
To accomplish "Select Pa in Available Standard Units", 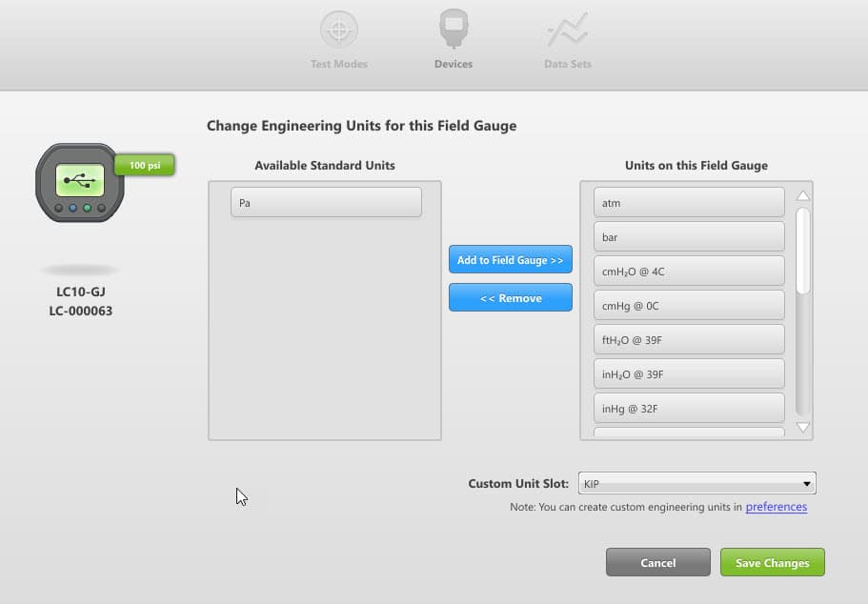I will coord(325,201).
